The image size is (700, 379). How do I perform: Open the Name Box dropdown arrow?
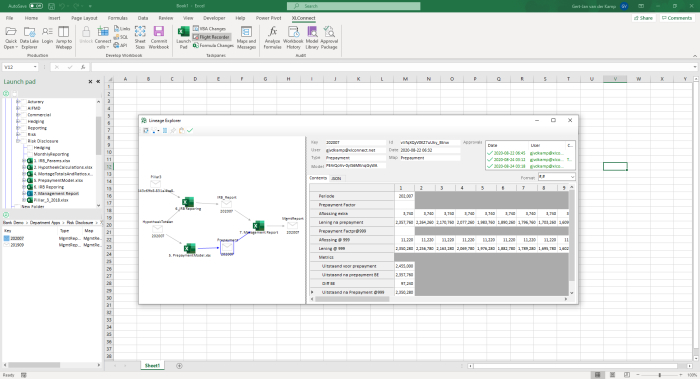click(35, 67)
